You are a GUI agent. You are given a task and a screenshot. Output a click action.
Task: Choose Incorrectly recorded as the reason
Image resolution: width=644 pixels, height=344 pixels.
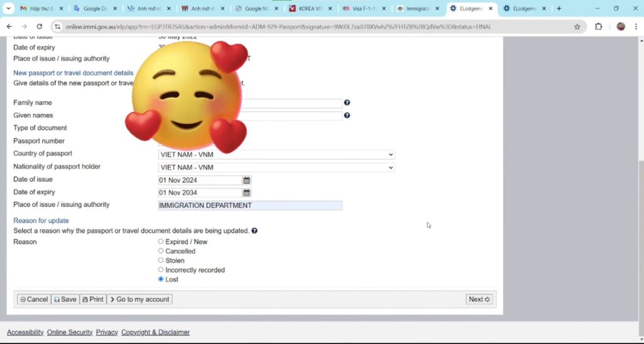tap(161, 270)
